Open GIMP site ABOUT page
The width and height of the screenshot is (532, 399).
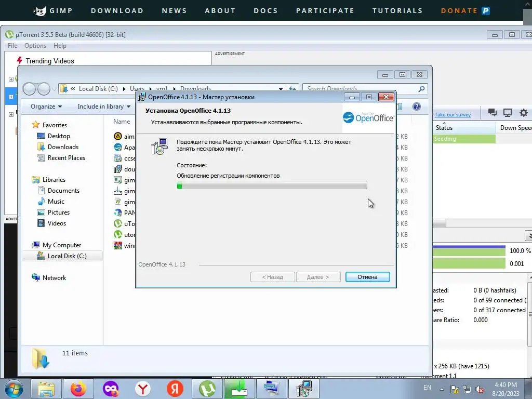point(220,11)
